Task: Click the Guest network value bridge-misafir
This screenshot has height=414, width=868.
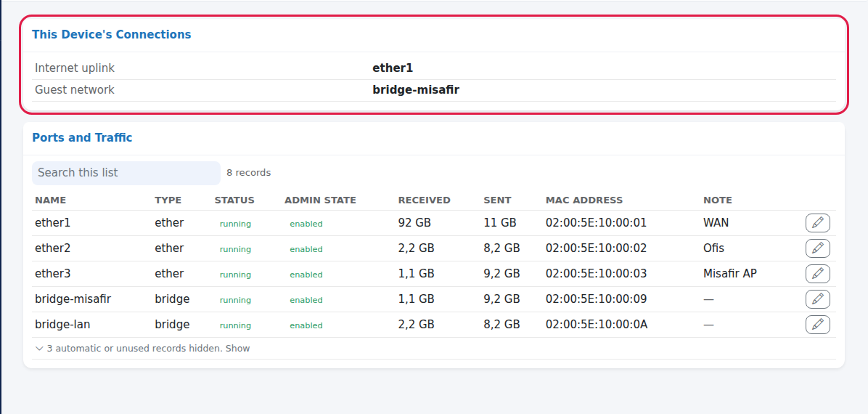Action: [416, 90]
